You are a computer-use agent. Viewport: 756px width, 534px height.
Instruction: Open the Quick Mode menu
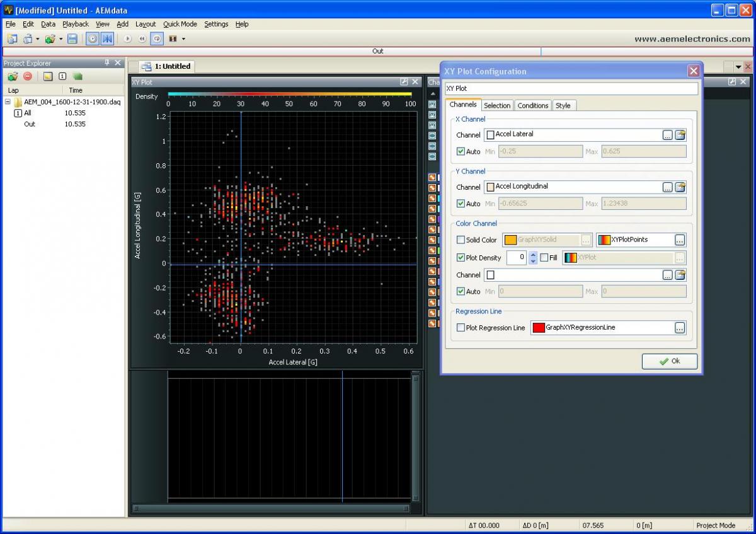[x=180, y=24]
